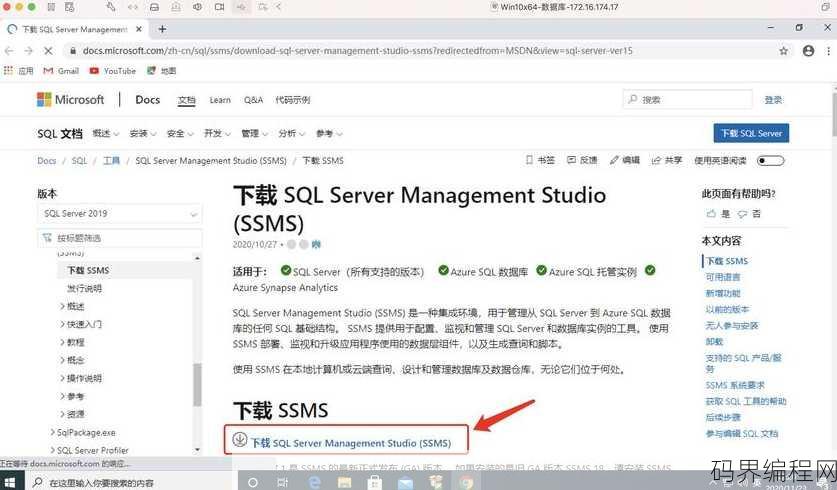The height and width of the screenshot is (490, 837).
Task: Focus the 按标题筛选 filter field
Action: pyautogui.click(x=120, y=238)
